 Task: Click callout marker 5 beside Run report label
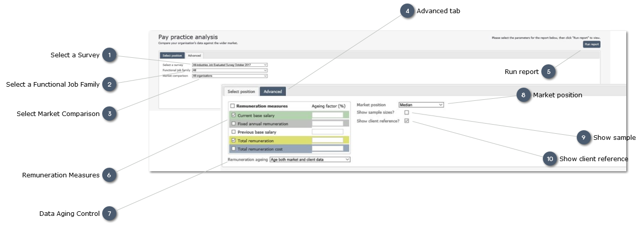tap(548, 72)
